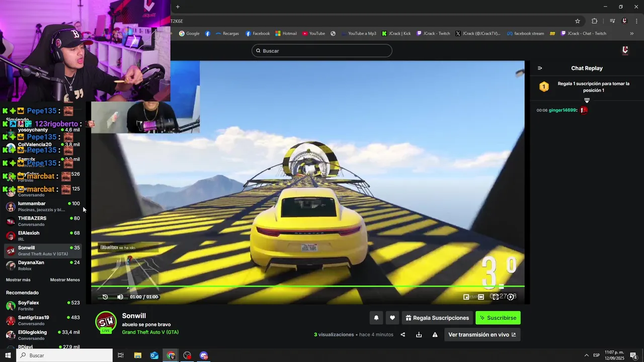644x362 pixels.
Task: Open the Hotmail bookmark
Action: [x=286, y=34]
